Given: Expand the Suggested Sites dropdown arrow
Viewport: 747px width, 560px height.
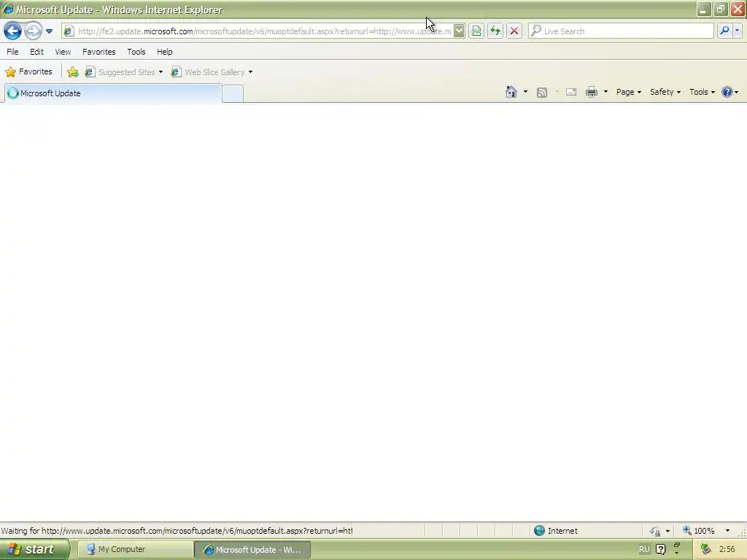Looking at the screenshot, I should coord(160,72).
